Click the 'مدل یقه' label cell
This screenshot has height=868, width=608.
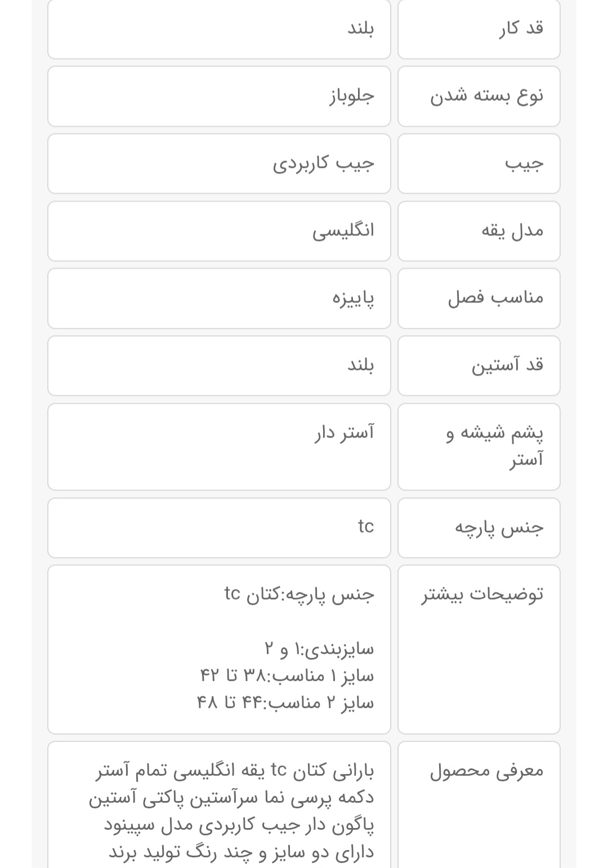click(x=479, y=231)
